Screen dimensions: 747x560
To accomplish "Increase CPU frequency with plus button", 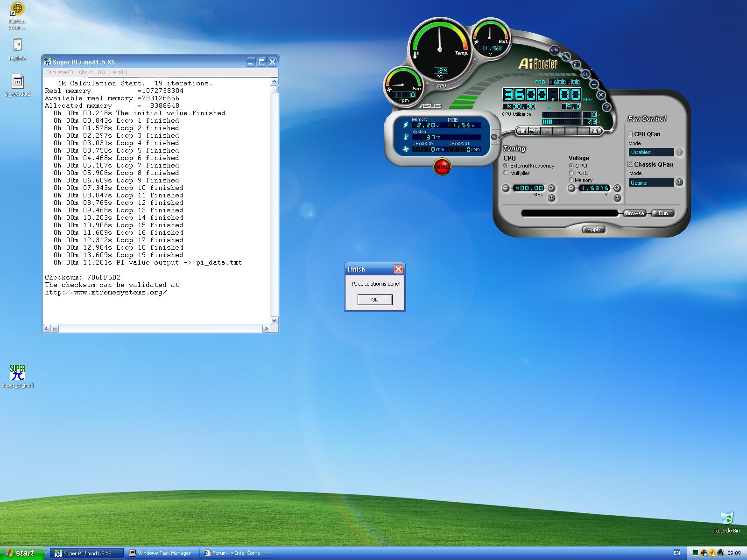I will point(551,188).
